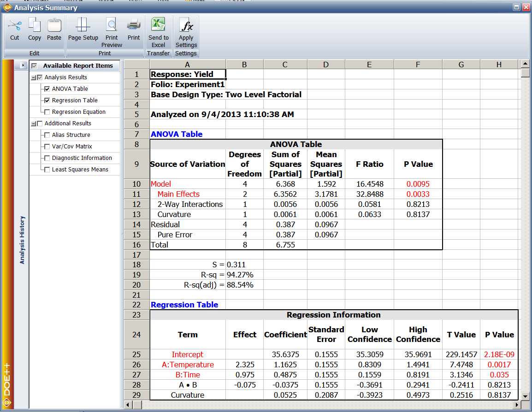
Task: Click the R-sq value 94.27%
Action: 240,275
